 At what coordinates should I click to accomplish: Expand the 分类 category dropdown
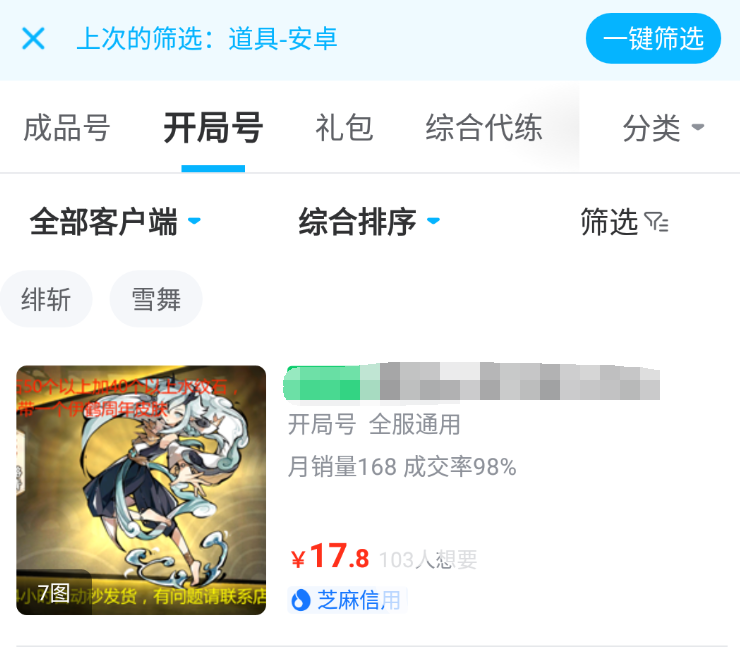tap(663, 128)
